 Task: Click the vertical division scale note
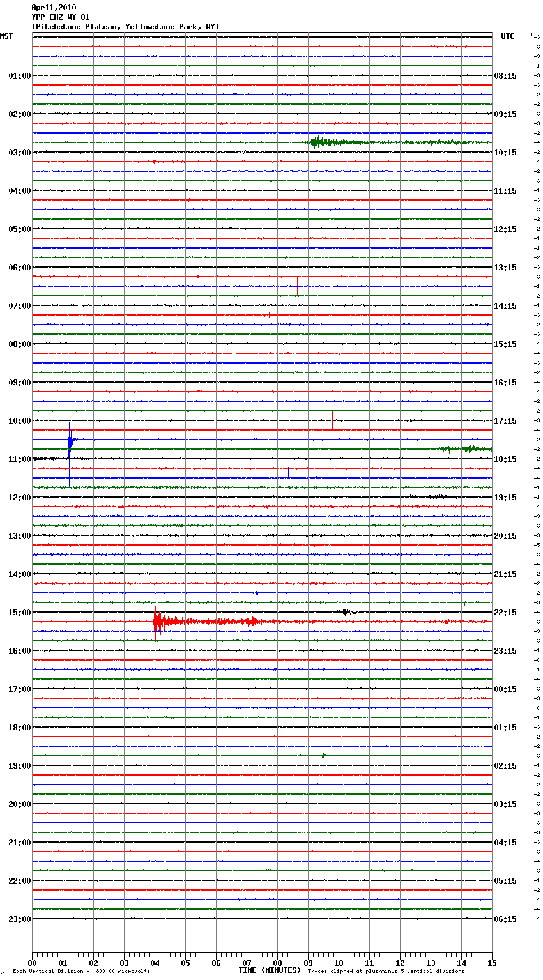click(81, 971)
